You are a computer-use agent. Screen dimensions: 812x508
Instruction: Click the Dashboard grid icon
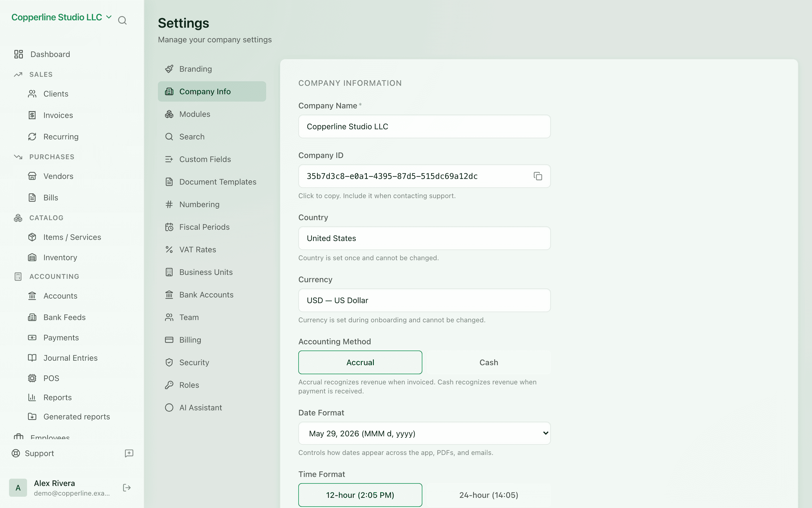[18, 54]
